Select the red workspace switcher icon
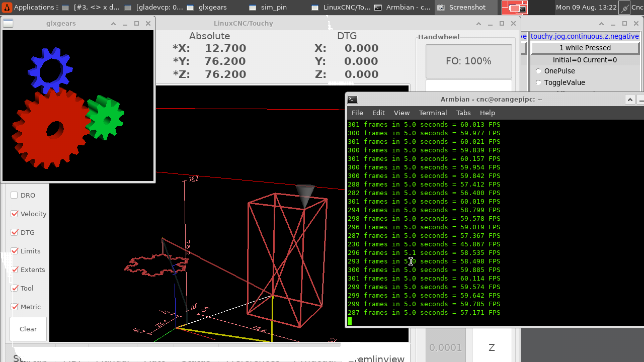Image resolution: width=644 pixels, height=362 pixels. coord(514,8)
